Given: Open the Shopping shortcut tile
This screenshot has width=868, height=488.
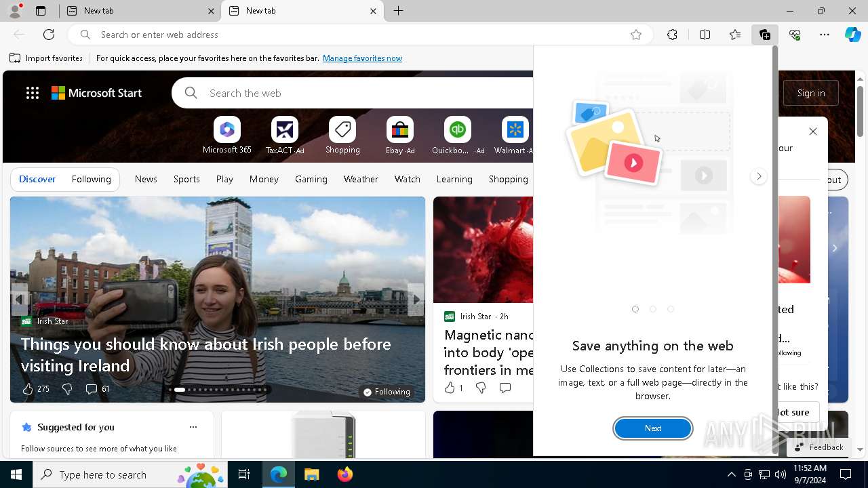Looking at the screenshot, I should click(x=342, y=136).
